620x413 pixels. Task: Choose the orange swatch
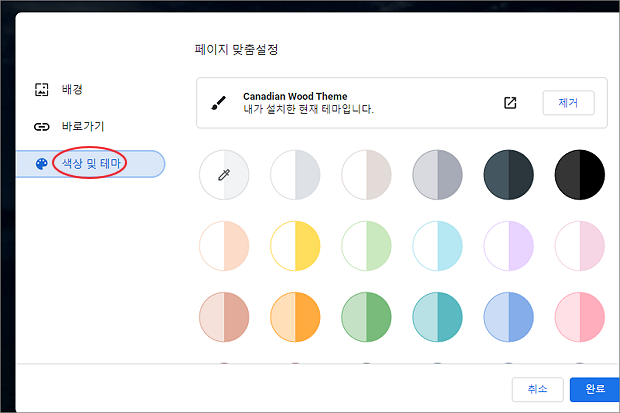(295, 317)
